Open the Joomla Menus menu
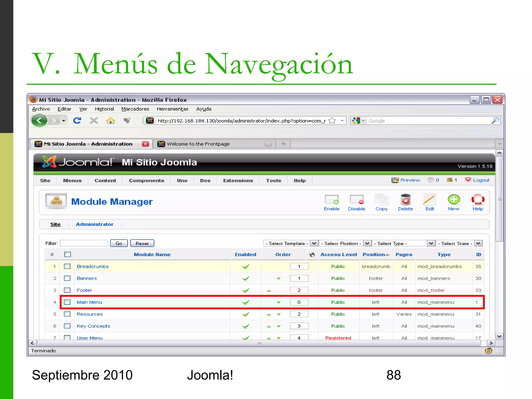 pos(72,181)
